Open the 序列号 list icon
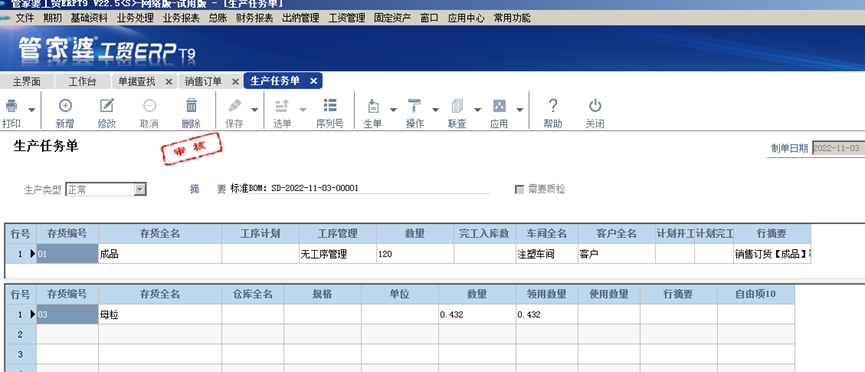 pyautogui.click(x=330, y=105)
